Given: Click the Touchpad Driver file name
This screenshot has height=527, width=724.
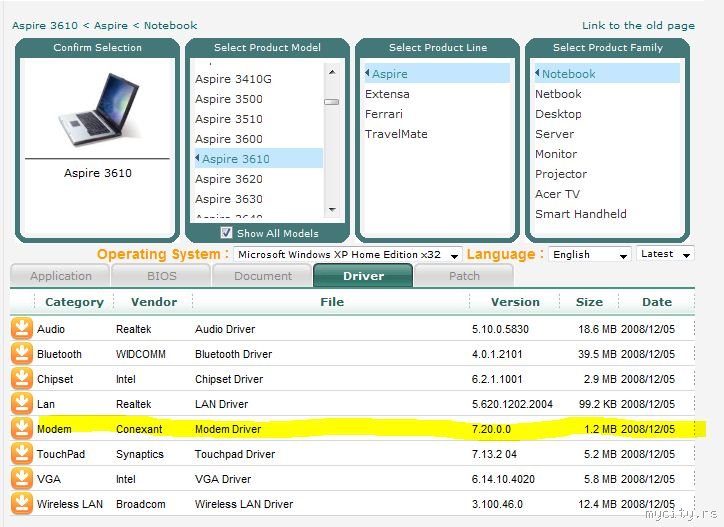Looking at the screenshot, I should coord(235,454).
